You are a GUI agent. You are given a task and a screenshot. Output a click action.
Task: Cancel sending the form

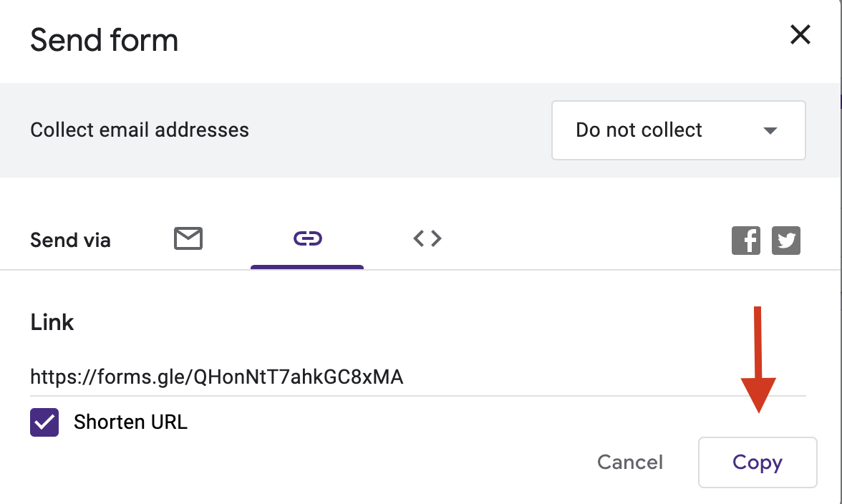pyautogui.click(x=630, y=462)
